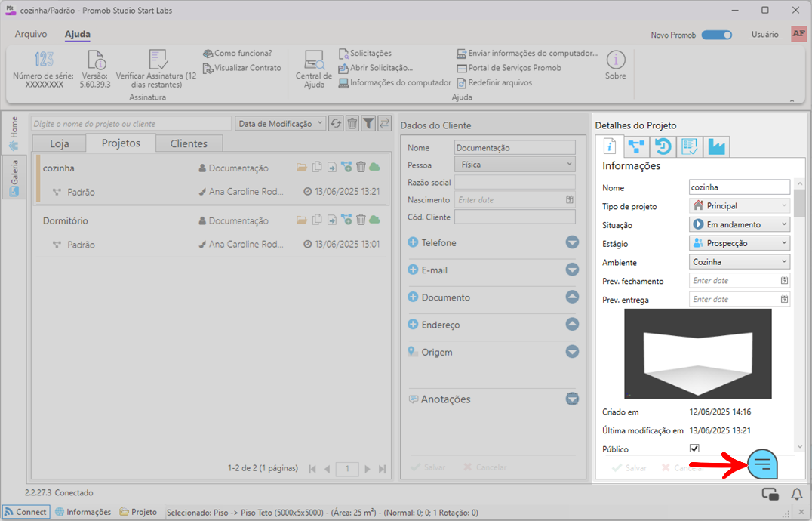The width and height of the screenshot is (812, 521).
Task: Click Como funciona? link
Action: (x=238, y=53)
